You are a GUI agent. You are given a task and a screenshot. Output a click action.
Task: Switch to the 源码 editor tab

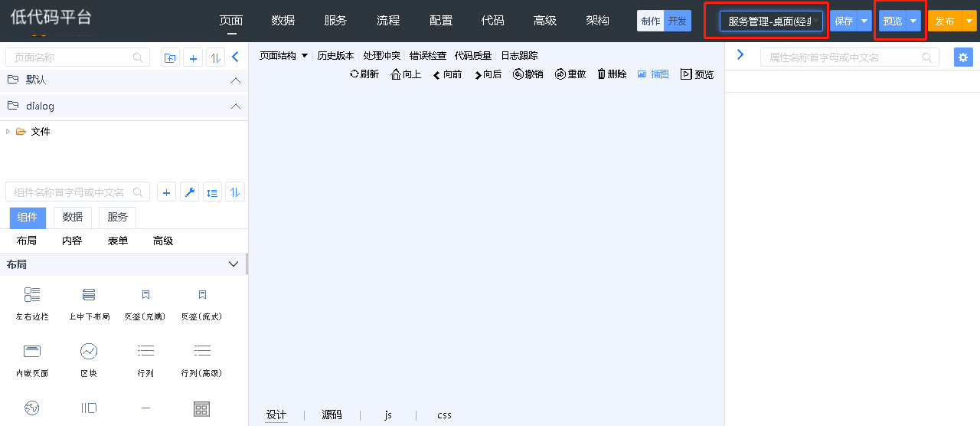click(332, 415)
